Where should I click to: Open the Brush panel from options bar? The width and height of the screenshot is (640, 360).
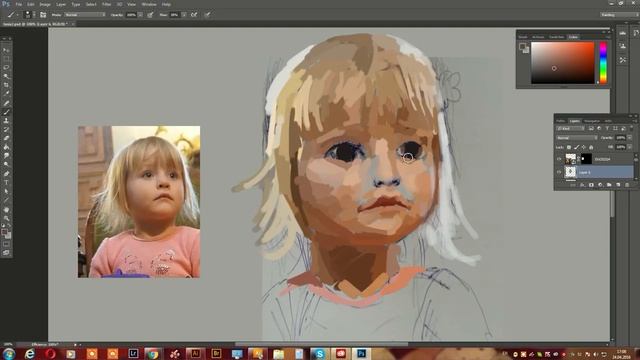point(43,15)
